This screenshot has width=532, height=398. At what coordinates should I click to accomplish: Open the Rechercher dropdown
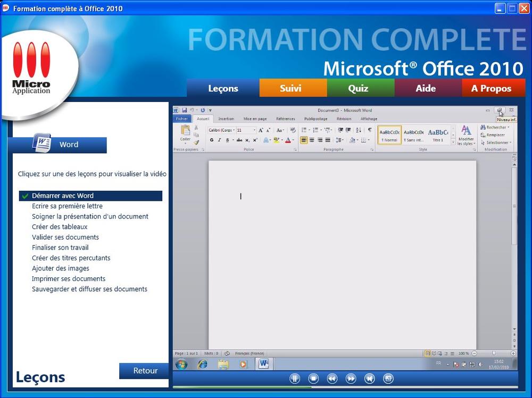tap(495, 128)
